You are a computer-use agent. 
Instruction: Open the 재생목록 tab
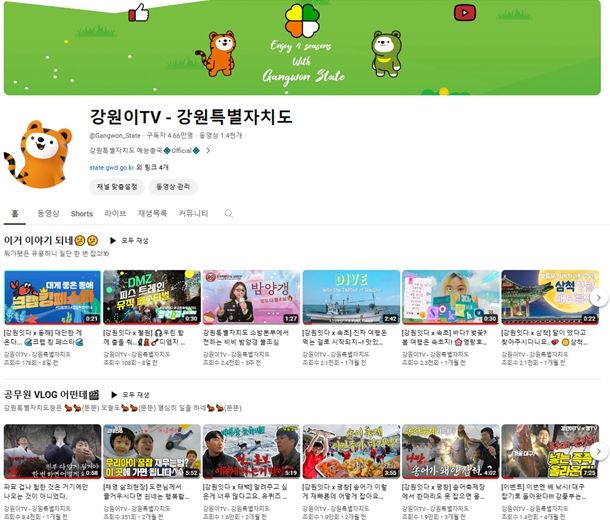152,214
